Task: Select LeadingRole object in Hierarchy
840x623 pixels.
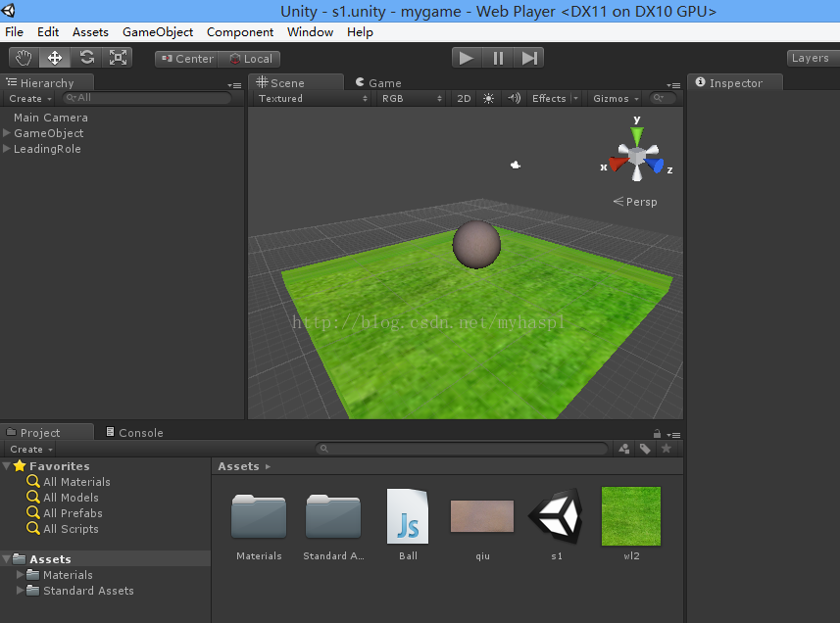Action: (47, 149)
